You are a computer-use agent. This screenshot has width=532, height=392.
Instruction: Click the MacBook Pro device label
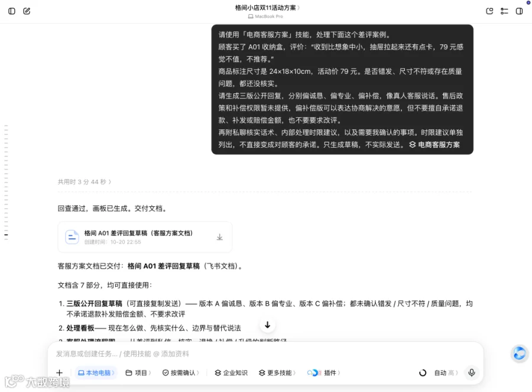(x=265, y=17)
